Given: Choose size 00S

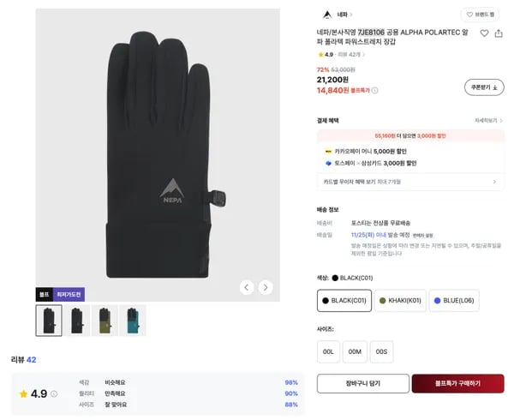Looking at the screenshot, I should point(381,351).
